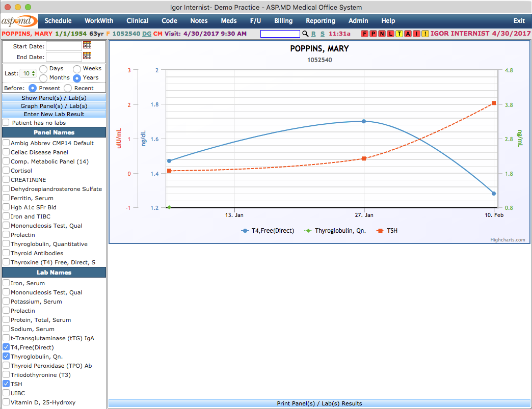
Task: Click the red P alert badge
Action: pyautogui.click(x=373, y=34)
